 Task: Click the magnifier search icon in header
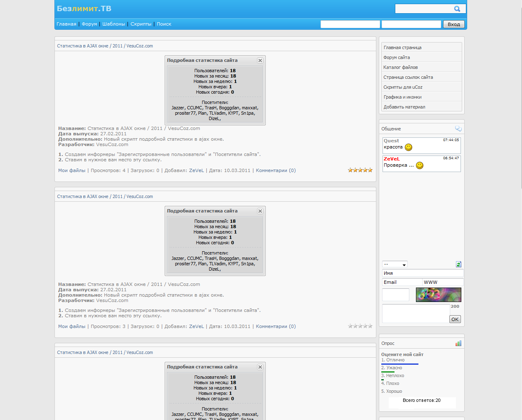click(x=457, y=9)
